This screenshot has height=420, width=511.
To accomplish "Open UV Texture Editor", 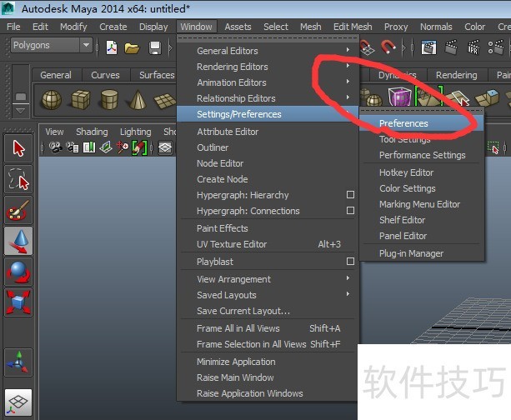I will (x=232, y=244).
